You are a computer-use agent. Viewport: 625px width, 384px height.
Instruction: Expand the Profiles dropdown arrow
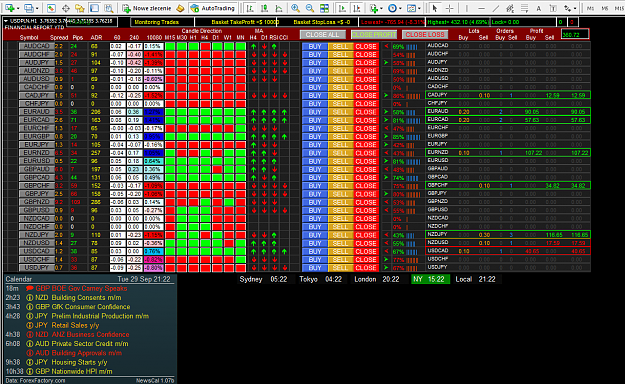(x=37, y=8)
